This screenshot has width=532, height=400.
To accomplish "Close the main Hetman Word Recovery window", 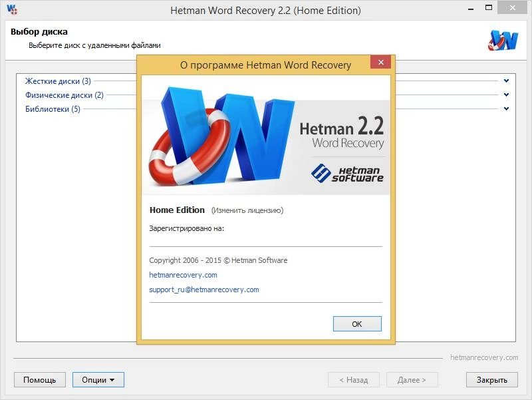I will click(x=512, y=8).
